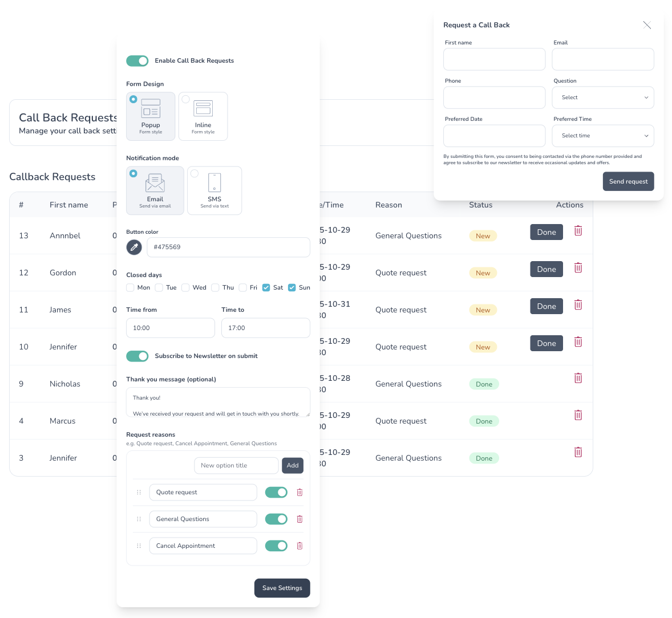This screenshot has height=618, width=672.
Task: Click the Status column header
Action: (480, 205)
